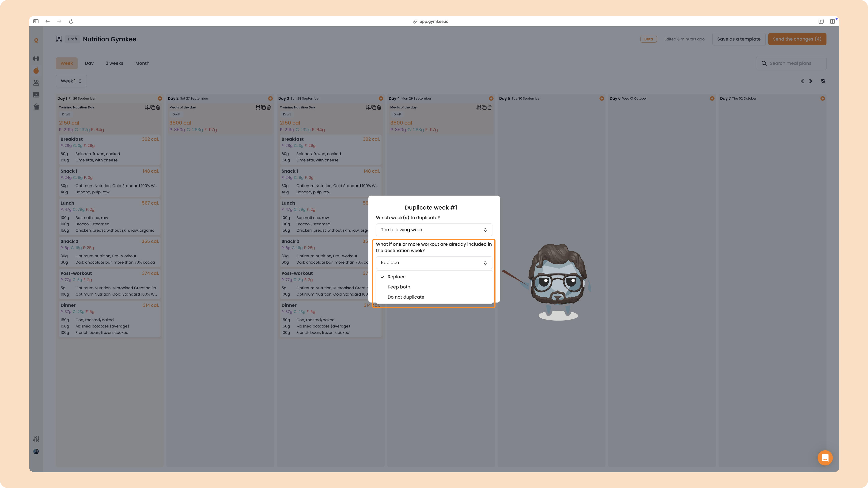Focus the Search meal plans field
Viewport: 868px width, 488px height.
point(791,63)
